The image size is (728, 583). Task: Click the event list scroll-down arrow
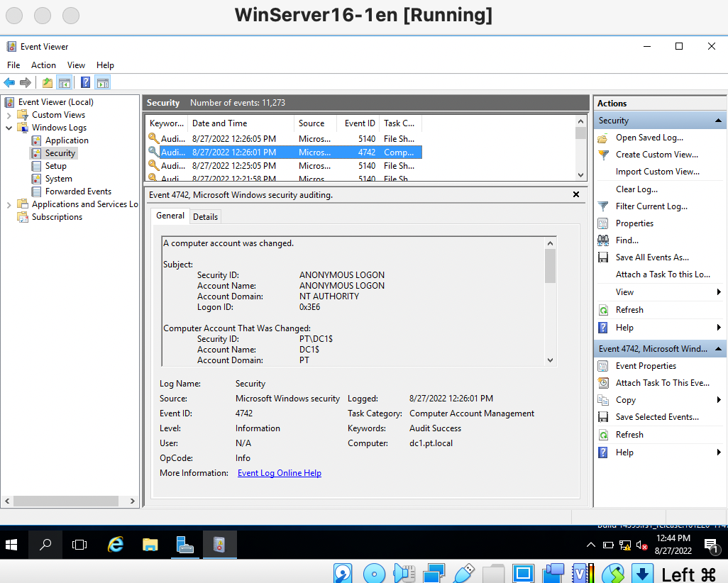(580, 175)
